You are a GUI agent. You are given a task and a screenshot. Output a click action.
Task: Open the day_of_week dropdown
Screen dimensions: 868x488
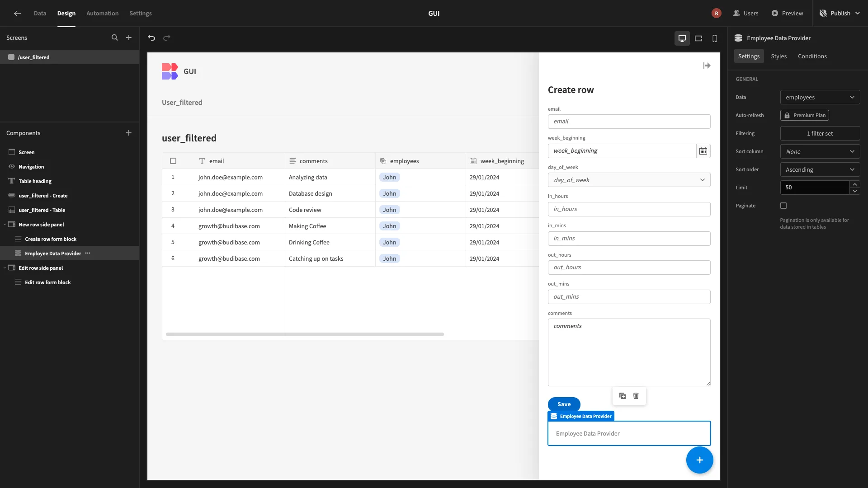629,180
